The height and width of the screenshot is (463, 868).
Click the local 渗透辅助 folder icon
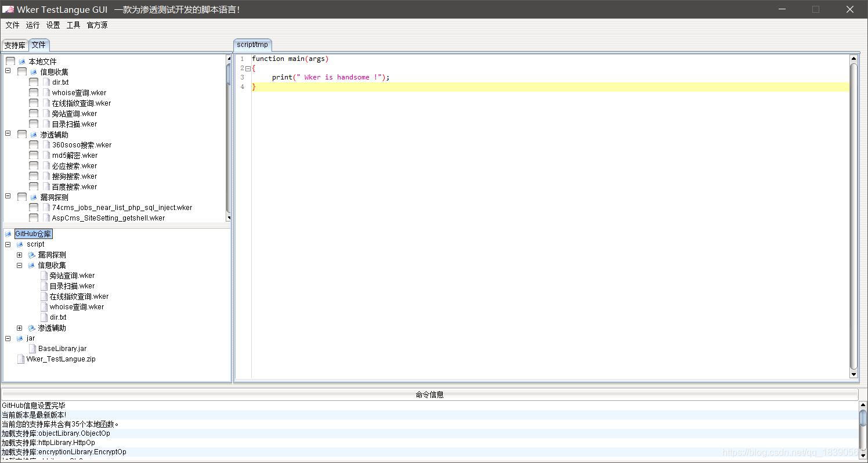pyautogui.click(x=34, y=135)
